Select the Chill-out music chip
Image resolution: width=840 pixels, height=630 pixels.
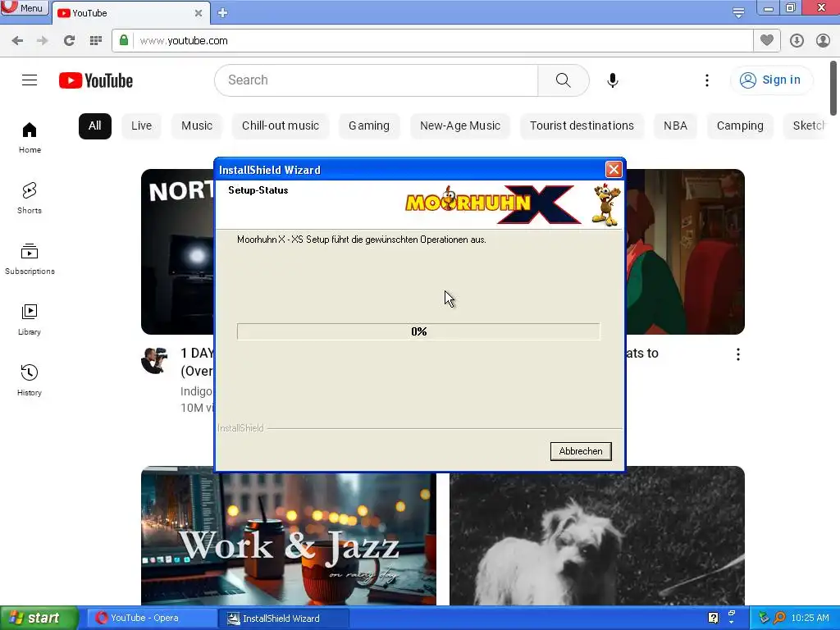pyautogui.click(x=281, y=126)
